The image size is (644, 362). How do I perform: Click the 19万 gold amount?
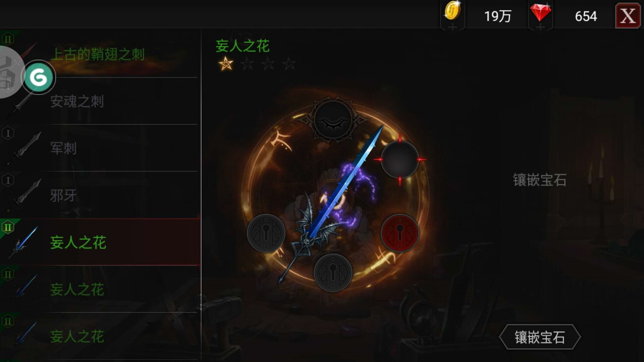pyautogui.click(x=498, y=16)
